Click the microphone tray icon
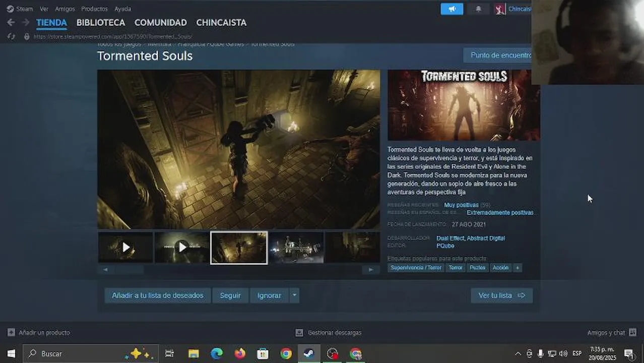This screenshot has height=363, width=644. pos(540,353)
